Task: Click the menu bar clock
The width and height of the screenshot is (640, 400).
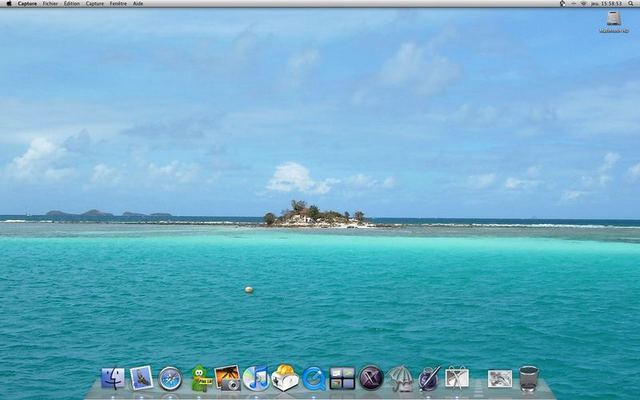Action: click(609, 4)
